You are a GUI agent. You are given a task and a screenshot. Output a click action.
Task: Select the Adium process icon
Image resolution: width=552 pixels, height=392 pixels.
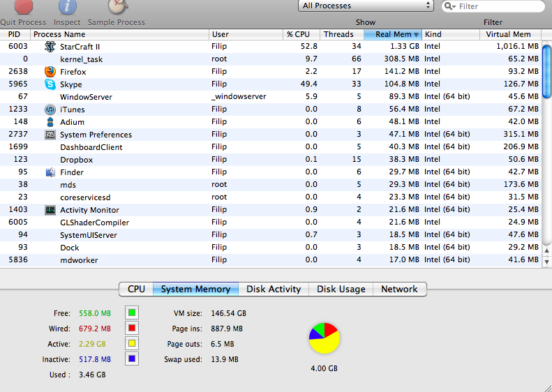point(50,122)
